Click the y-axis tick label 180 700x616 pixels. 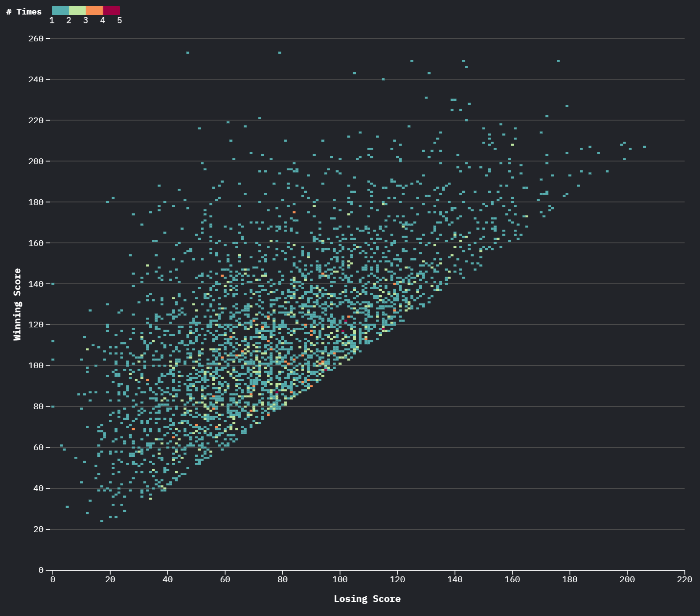(36, 202)
